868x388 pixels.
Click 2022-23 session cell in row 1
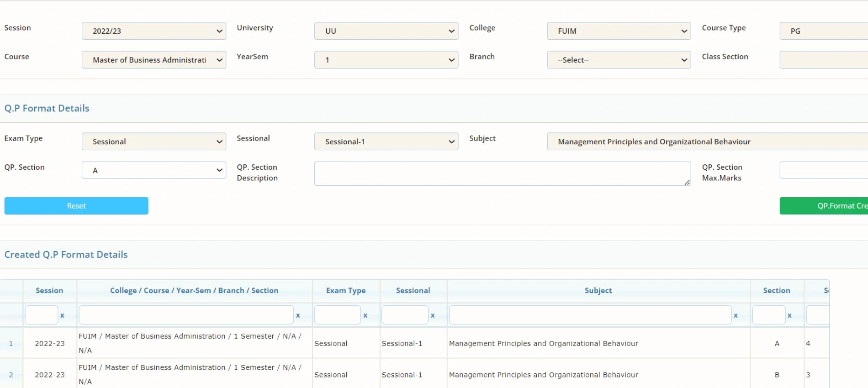[x=50, y=344]
